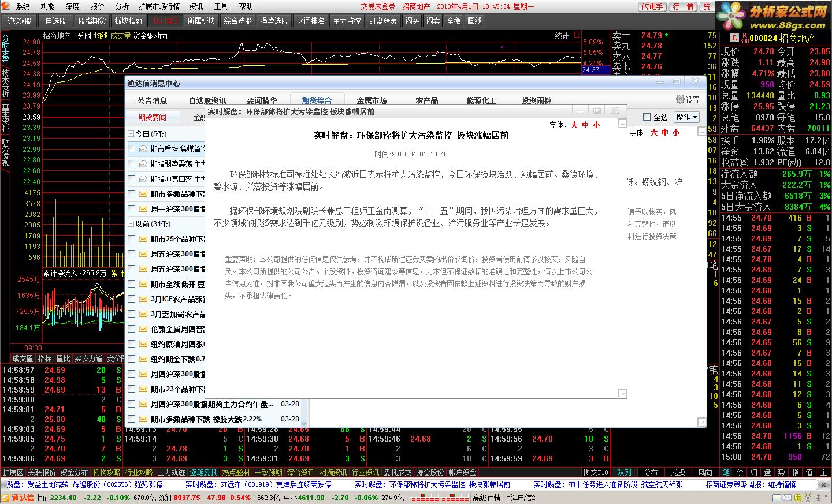Screen dimensions: 832x504
Task: Click the 闪电手 button at top right
Action: tap(652, 7)
